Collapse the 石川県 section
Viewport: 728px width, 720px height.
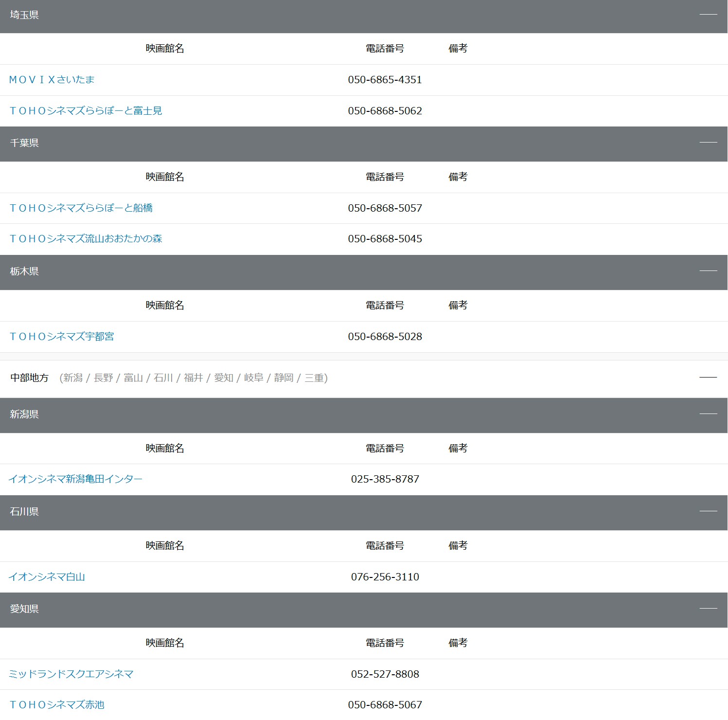pyautogui.click(x=708, y=511)
